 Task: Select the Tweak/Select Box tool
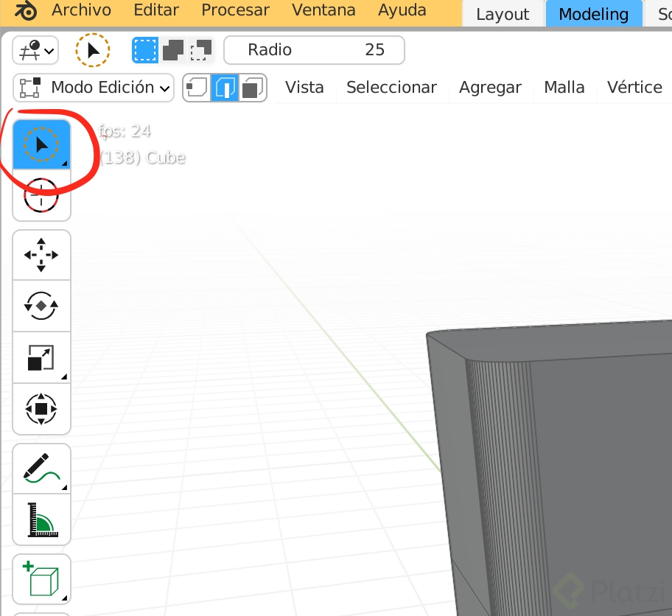click(x=41, y=144)
